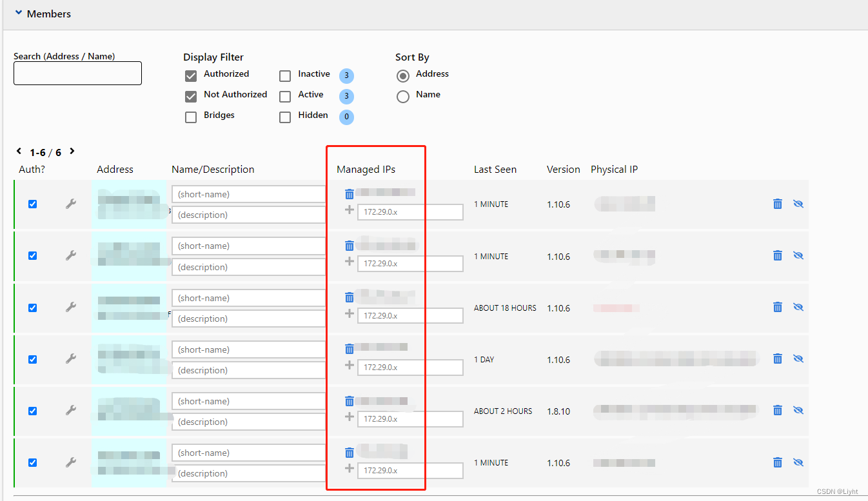This screenshot has height=501, width=868.
Task: Add managed IP plus icon, ABOUT 18 HOURS row
Action: click(x=350, y=313)
